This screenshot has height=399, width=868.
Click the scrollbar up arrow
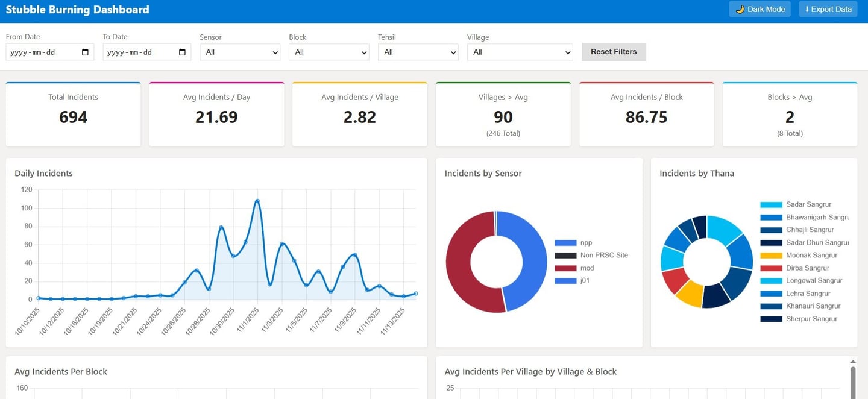tap(852, 362)
